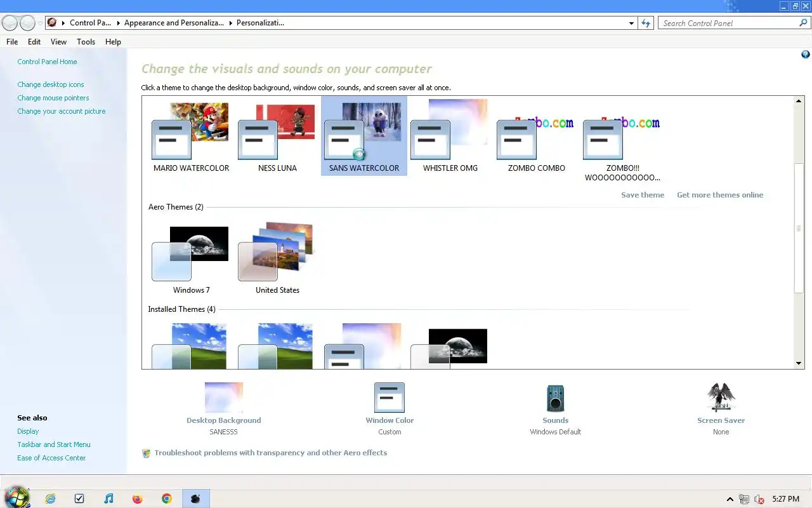
Task: Focus the Search Control Panel field
Action: click(730, 23)
